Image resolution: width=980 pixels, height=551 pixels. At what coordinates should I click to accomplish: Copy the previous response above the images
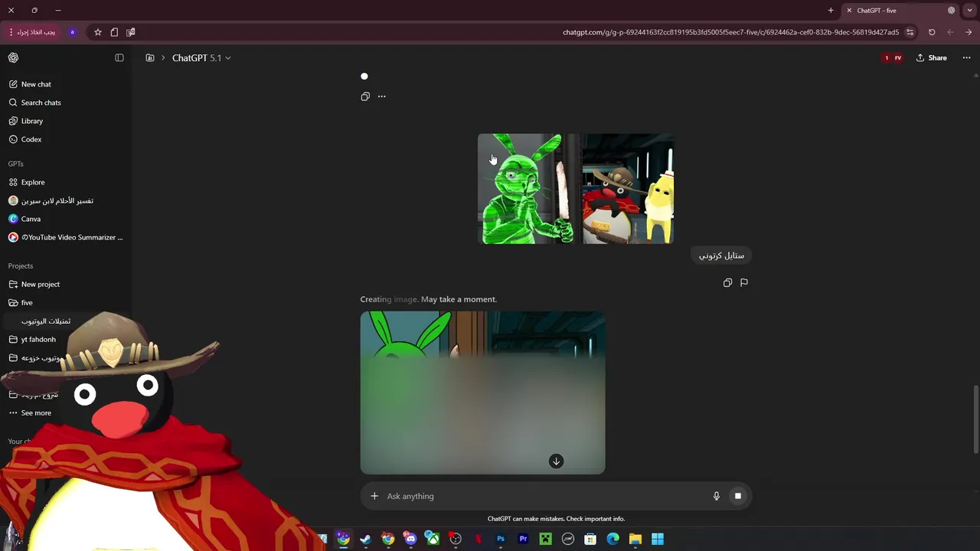click(365, 96)
